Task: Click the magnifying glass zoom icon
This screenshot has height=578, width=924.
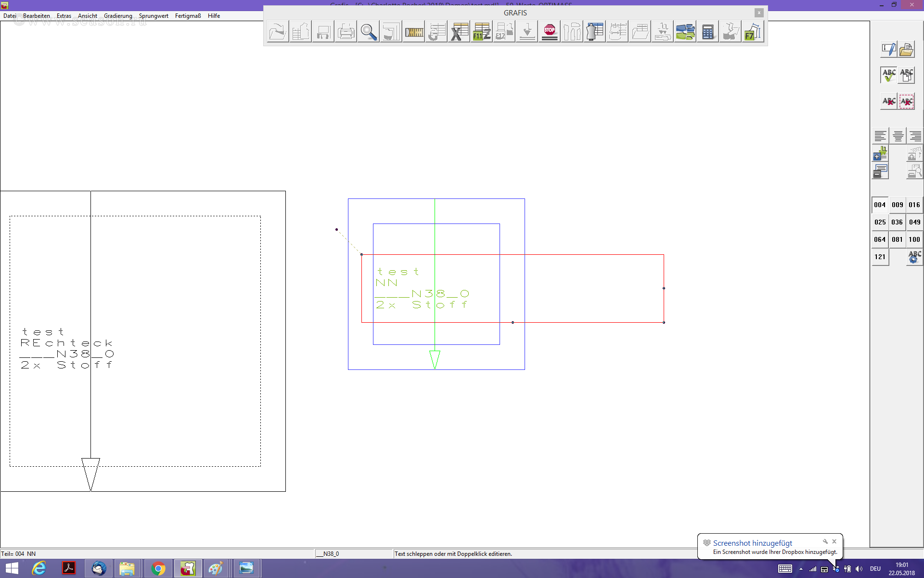Action: 368,32
